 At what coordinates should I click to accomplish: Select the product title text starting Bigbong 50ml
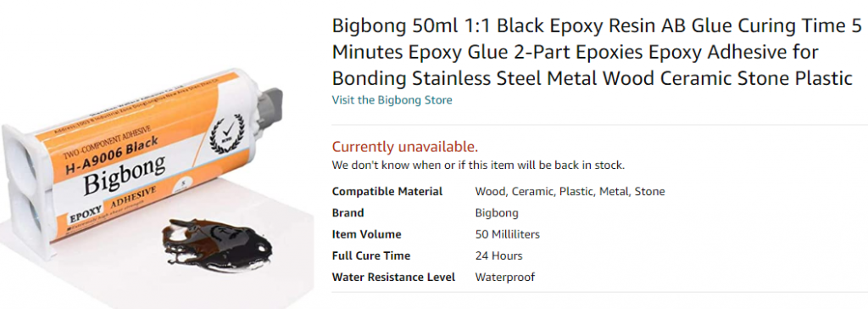click(x=598, y=53)
